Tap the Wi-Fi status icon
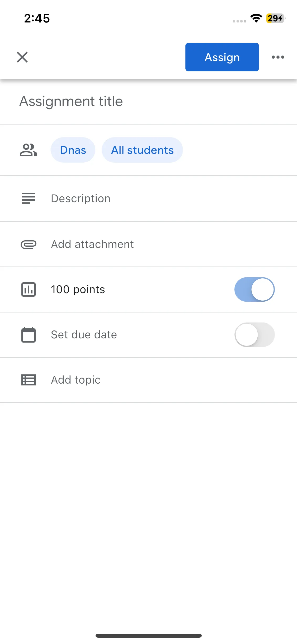This screenshot has height=644, width=297. pos(256,18)
